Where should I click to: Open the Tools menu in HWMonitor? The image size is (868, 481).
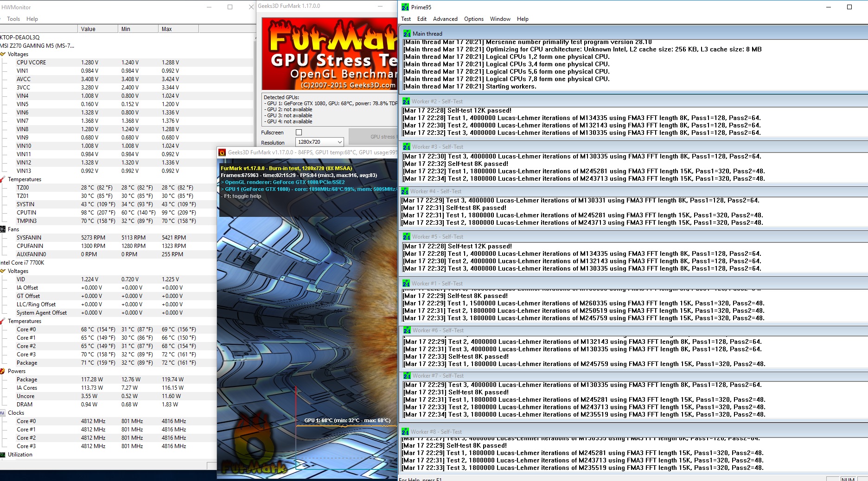[x=13, y=19]
